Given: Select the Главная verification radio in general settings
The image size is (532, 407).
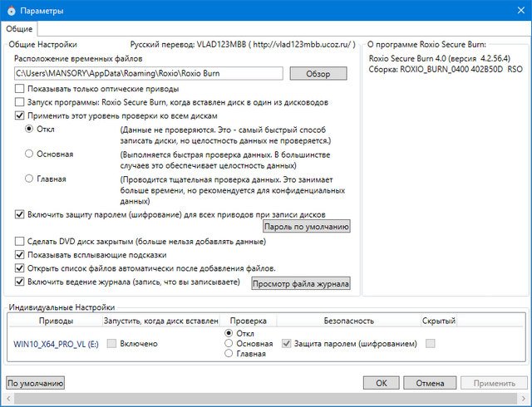Looking at the screenshot, I should [29, 179].
